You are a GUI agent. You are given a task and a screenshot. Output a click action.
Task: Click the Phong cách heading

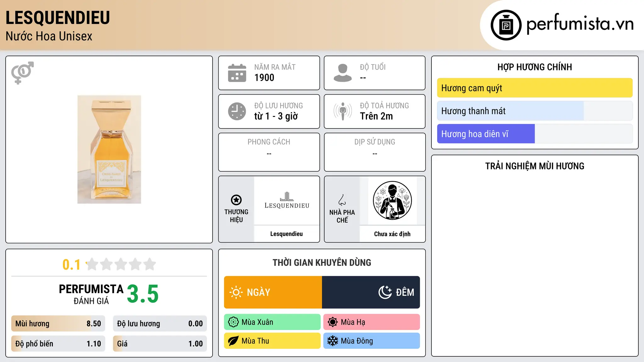(x=269, y=142)
